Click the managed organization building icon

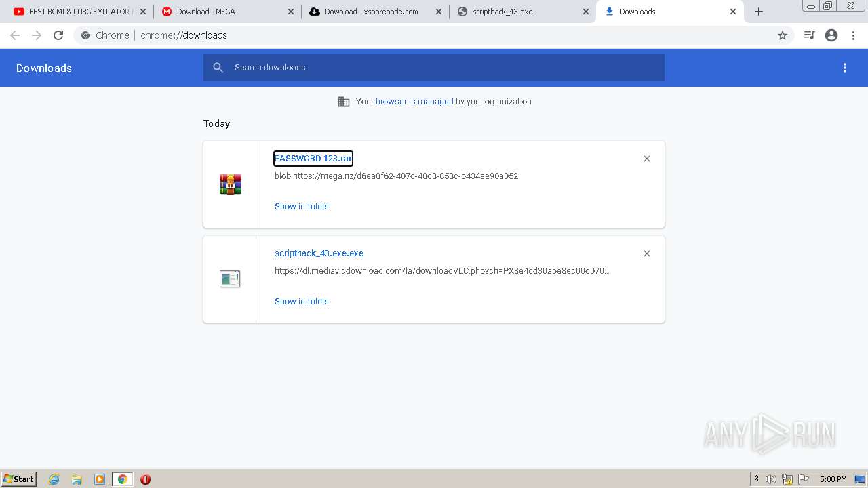click(x=344, y=102)
